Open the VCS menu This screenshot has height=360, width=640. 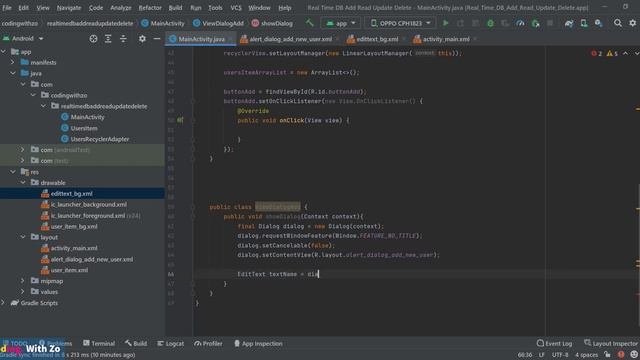[236, 8]
